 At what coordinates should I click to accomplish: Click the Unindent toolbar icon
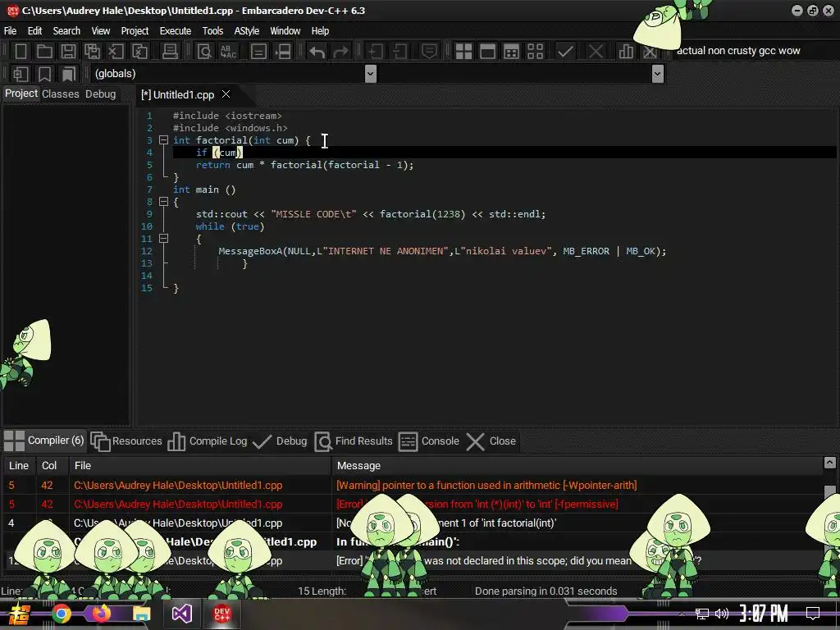pos(399,52)
